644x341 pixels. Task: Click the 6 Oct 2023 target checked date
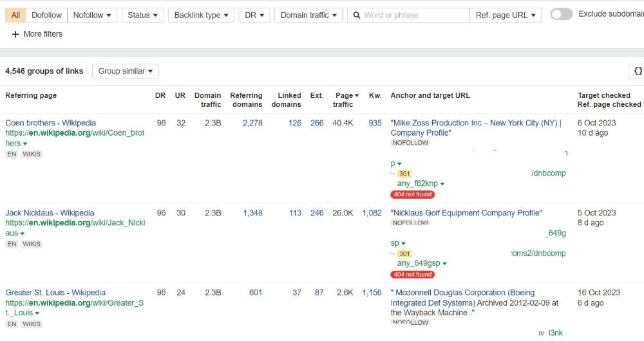tap(597, 123)
